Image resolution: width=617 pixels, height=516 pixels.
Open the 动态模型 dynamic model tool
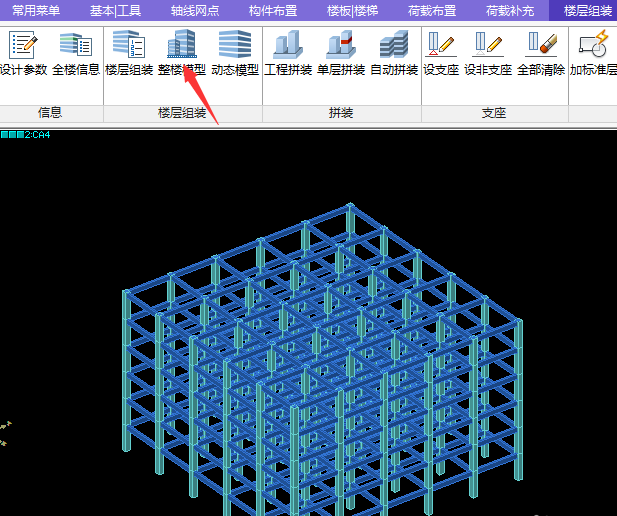[x=235, y=53]
